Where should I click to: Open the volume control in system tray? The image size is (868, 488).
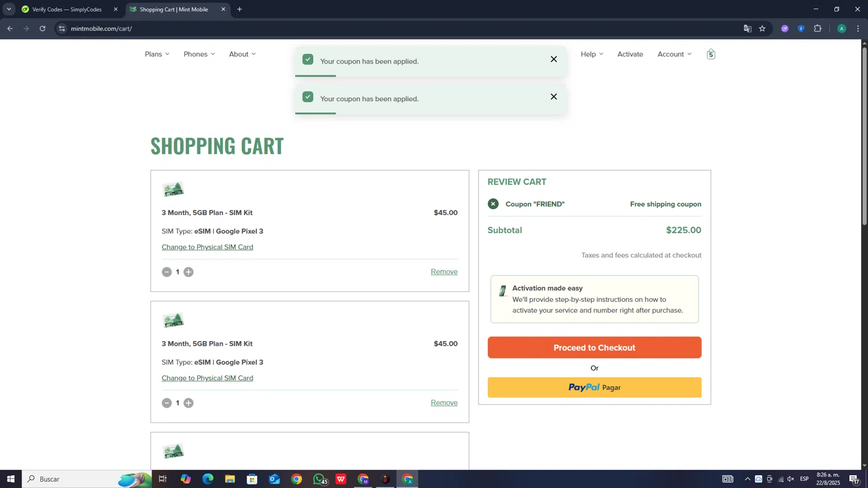click(x=790, y=479)
